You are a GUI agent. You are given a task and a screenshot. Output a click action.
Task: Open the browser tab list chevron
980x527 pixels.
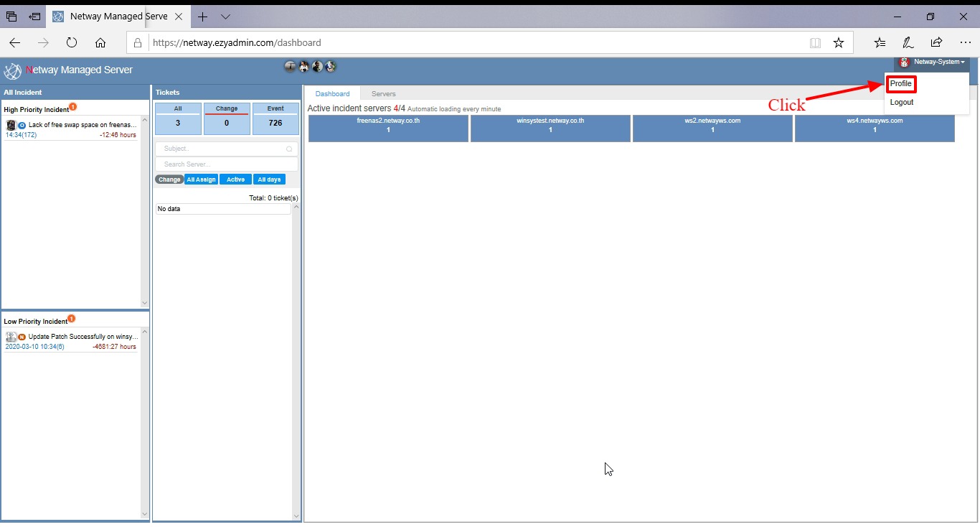coord(226,17)
